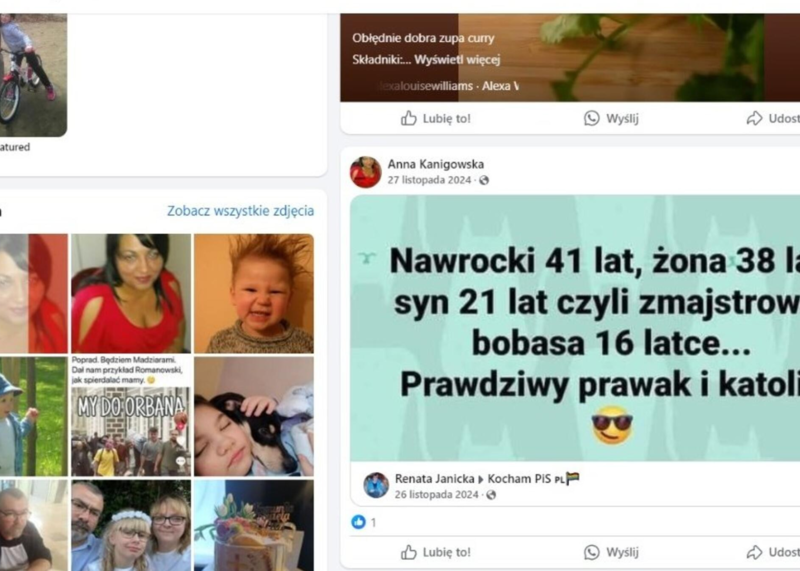The image size is (800, 571).
Task: Click the share arrow icon under the curry post
Action: (754, 118)
